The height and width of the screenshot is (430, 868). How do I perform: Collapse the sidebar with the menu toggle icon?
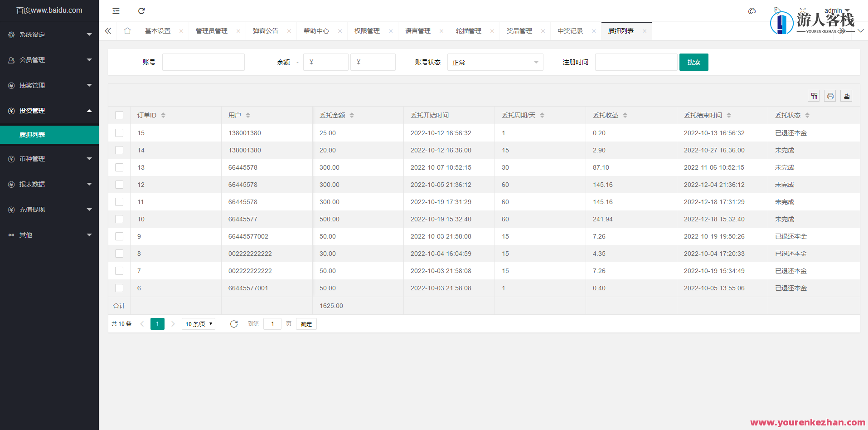(x=116, y=11)
